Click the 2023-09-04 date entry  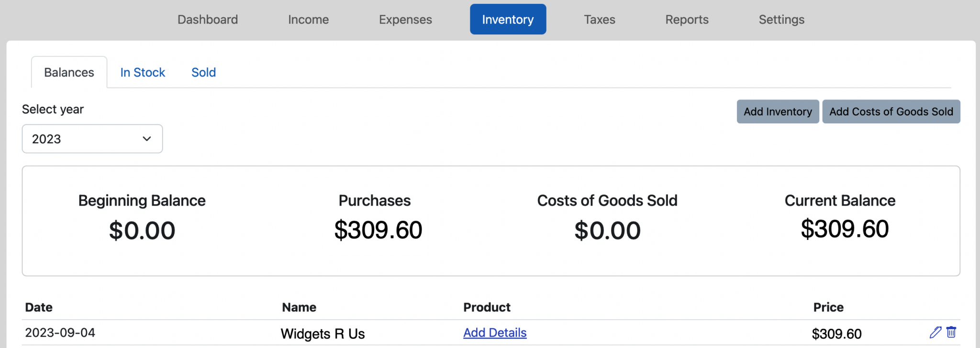click(60, 332)
